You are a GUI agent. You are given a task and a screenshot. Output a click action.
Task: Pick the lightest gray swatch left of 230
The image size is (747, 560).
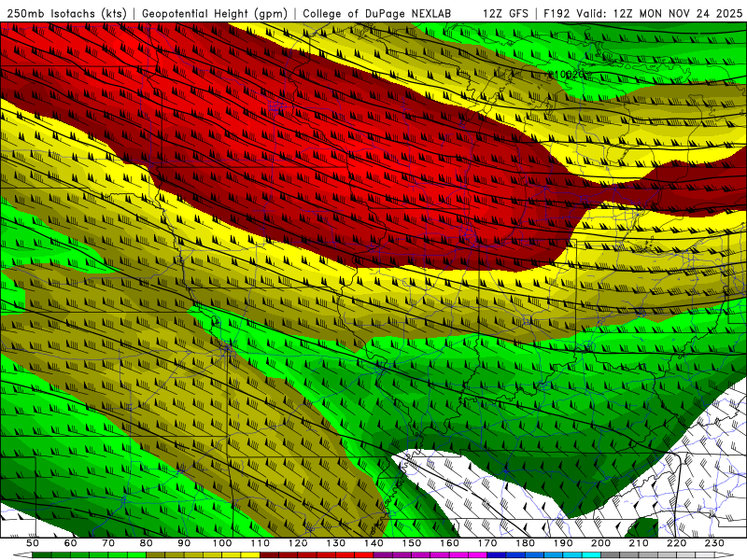point(705,555)
